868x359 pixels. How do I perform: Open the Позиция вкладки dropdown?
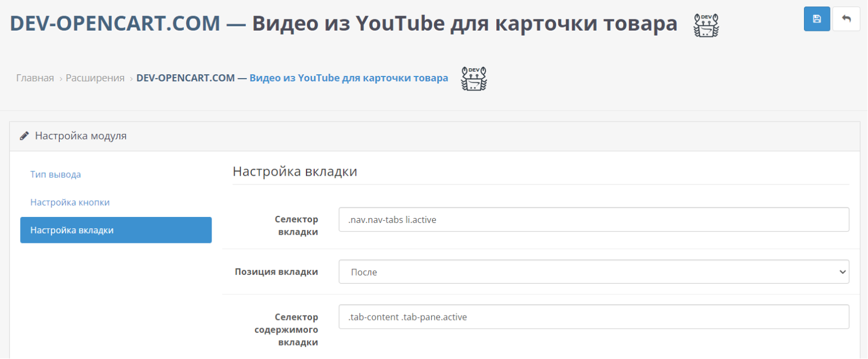click(594, 272)
